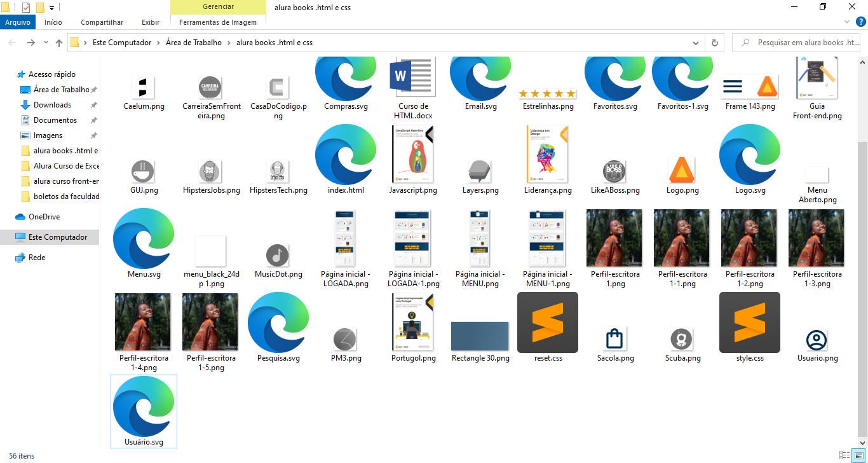Select the Perfil-escritora 1-4.png photo

point(144,322)
